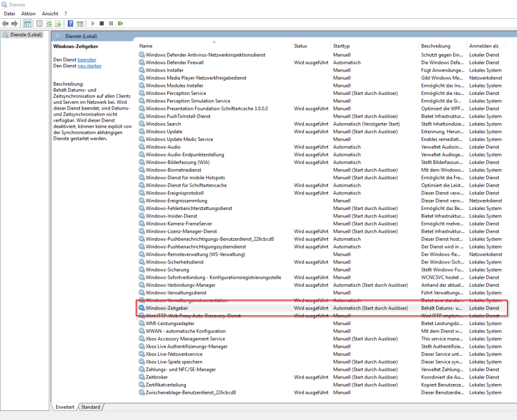
Task: Toggle the console tree pane visibility icon
Action: (x=27, y=23)
